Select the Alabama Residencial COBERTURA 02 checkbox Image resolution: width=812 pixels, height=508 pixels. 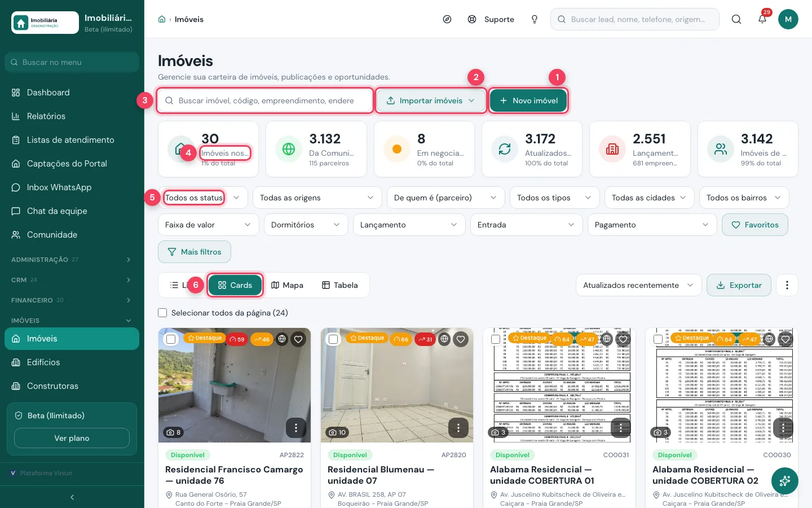click(658, 339)
